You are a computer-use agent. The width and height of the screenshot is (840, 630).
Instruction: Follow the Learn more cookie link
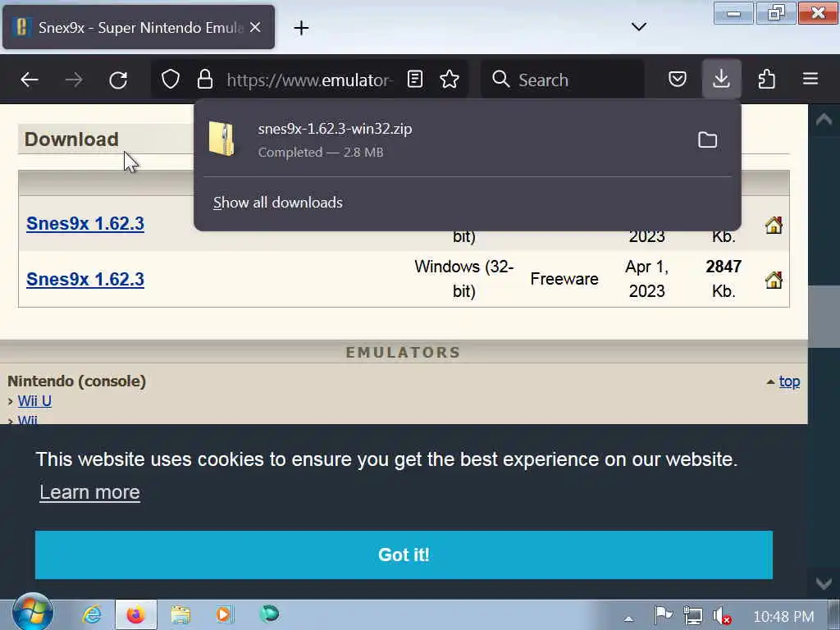coord(90,492)
